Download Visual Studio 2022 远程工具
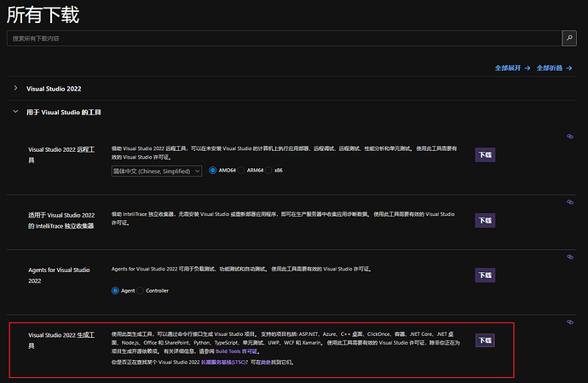Image resolution: width=588 pixels, height=383 pixels. click(485, 154)
